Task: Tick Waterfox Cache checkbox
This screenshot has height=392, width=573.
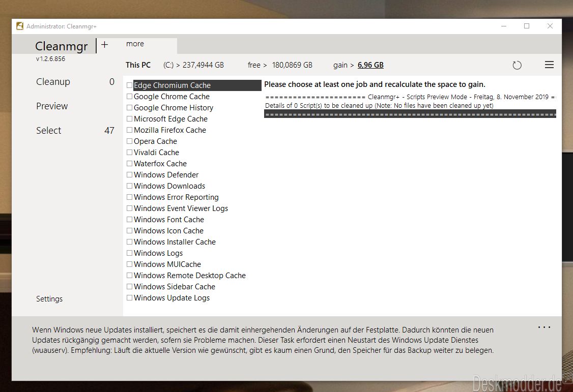Action: tap(129, 164)
